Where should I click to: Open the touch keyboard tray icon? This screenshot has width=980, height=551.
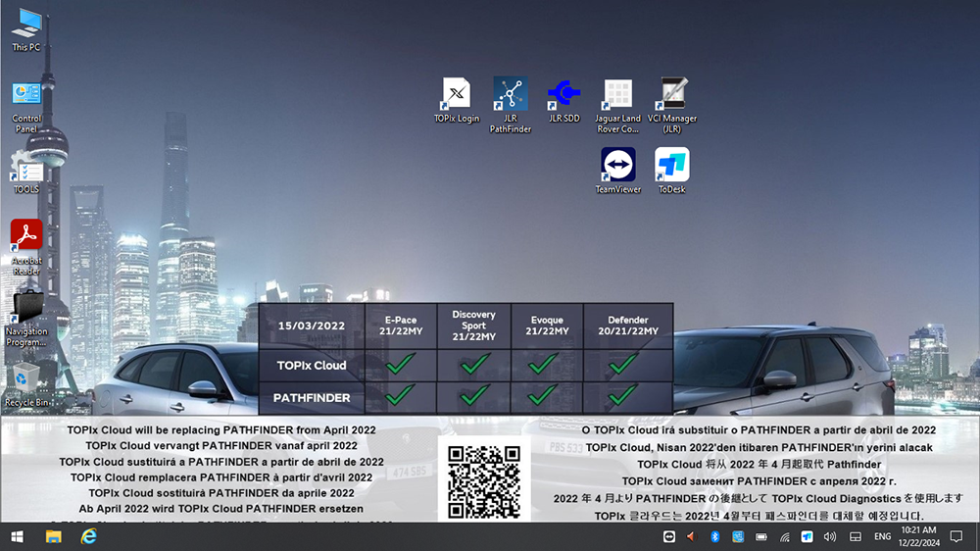[x=855, y=536]
